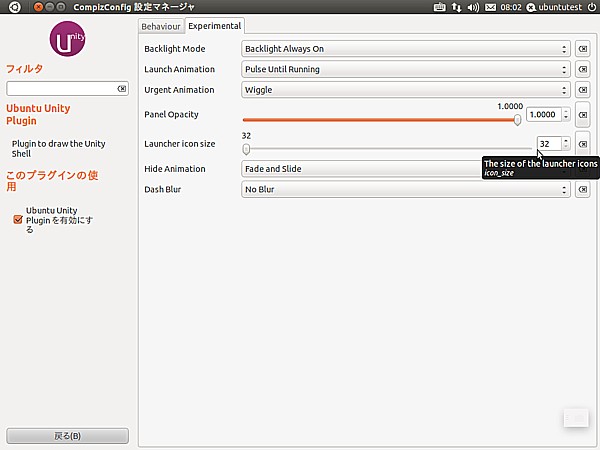600x450 pixels.
Task: Open the Backlight Mode dropdown
Action: tap(406, 49)
